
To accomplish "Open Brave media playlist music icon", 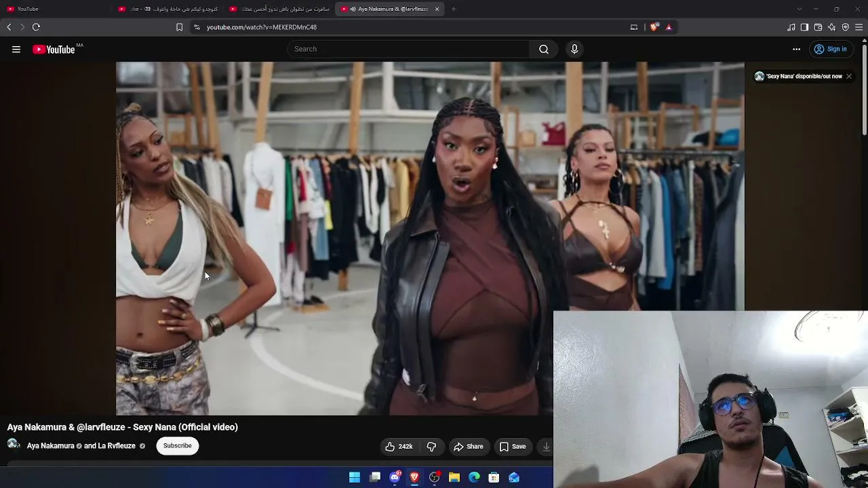I will click(x=791, y=27).
